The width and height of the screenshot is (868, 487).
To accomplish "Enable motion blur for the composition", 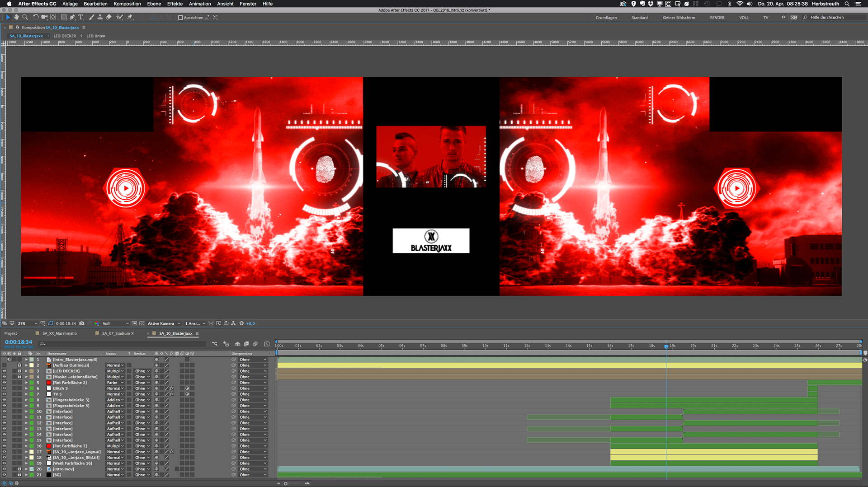I will (x=255, y=344).
